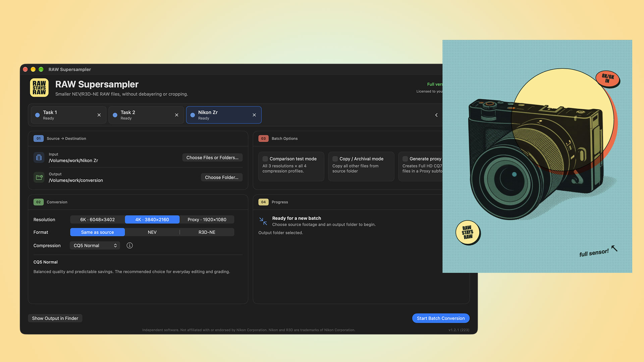Start Batch Conversion
Viewport: 644px width, 362px height.
click(x=441, y=318)
